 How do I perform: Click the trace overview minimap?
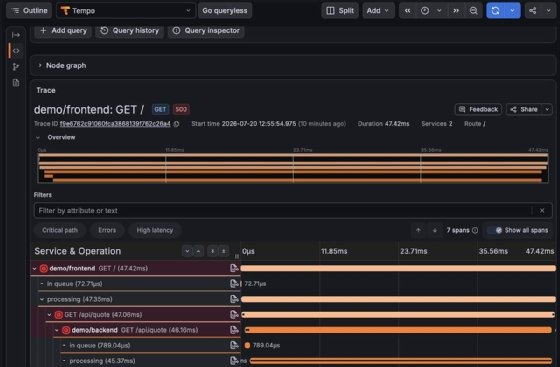(293, 168)
